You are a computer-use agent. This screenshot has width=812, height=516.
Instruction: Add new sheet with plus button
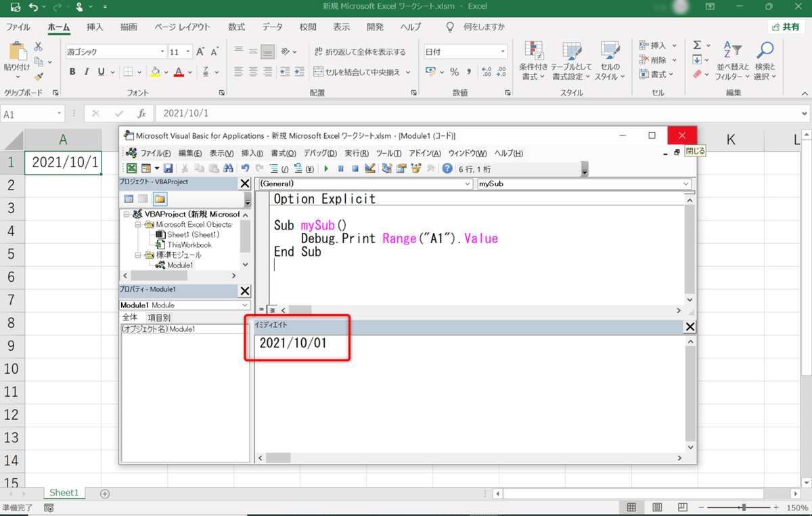[x=105, y=494]
